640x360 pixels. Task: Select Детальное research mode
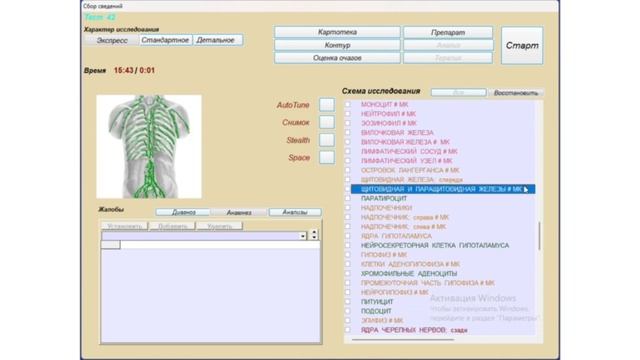pyautogui.click(x=217, y=40)
